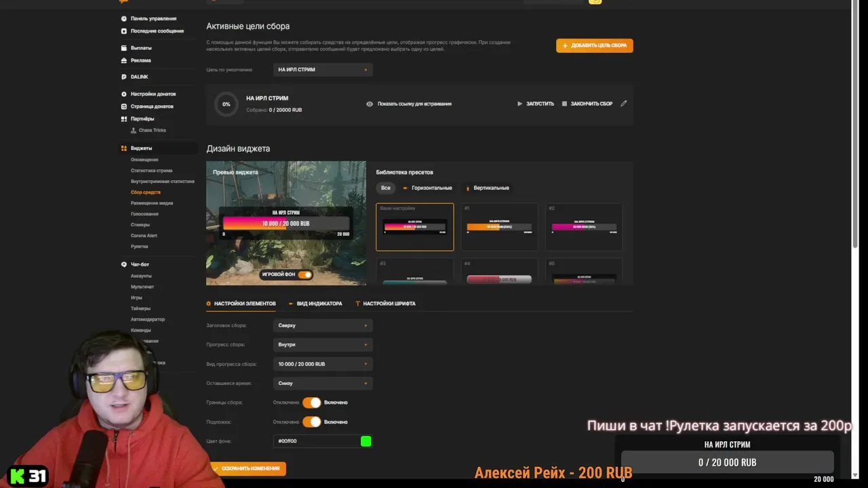Image resolution: width=868 pixels, height=488 pixels.
Task: Click the Запустить button
Action: [x=536, y=104]
